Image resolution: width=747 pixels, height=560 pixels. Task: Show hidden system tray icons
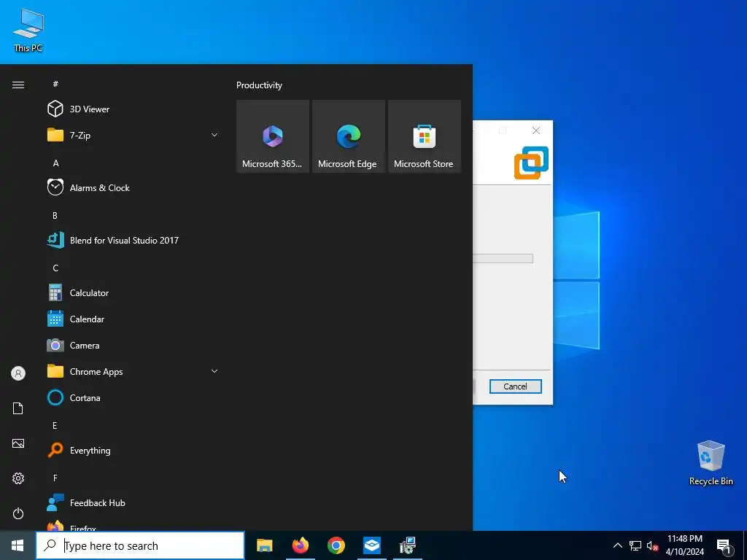point(617,545)
